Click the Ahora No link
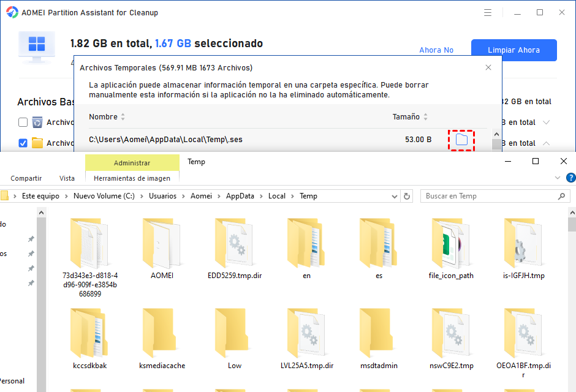Viewport: 576px width, 392px height. (x=436, y=50)
